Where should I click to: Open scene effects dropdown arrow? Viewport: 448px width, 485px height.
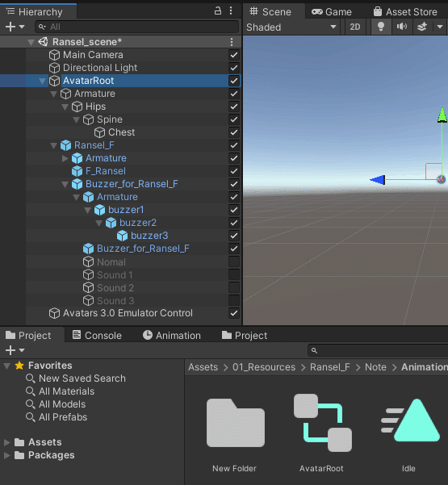click(x=440, y=27)
